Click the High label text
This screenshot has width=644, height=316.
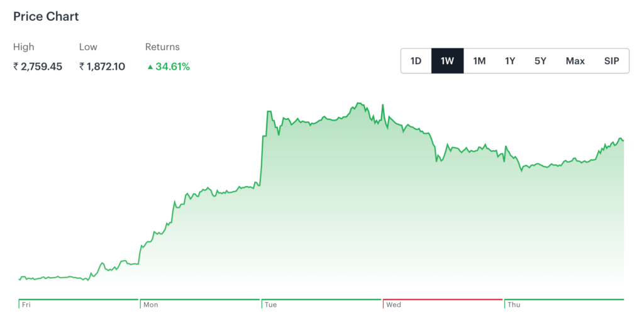coord(24,47)
